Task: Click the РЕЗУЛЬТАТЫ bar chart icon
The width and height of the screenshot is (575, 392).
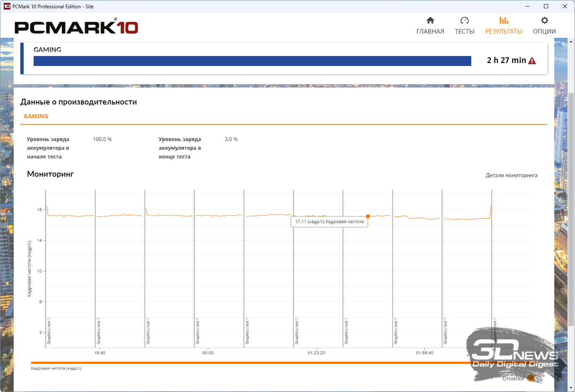Action: click(504, 21)
